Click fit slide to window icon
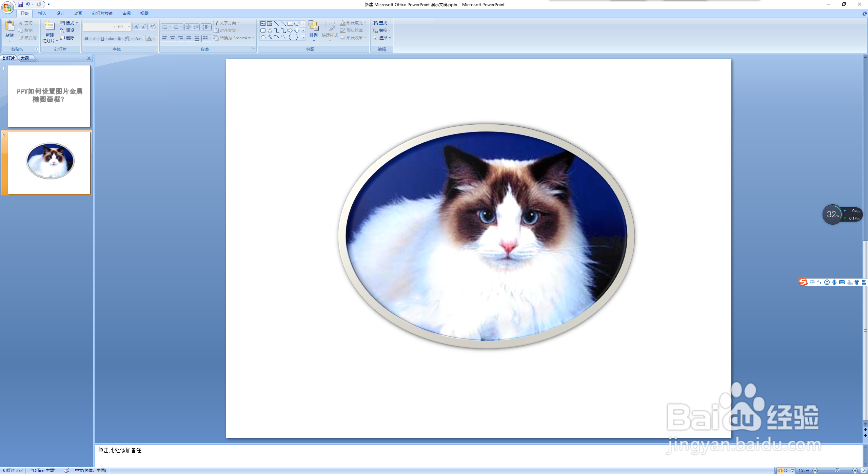This screenshot has height=474, width=868. point(864,471)
